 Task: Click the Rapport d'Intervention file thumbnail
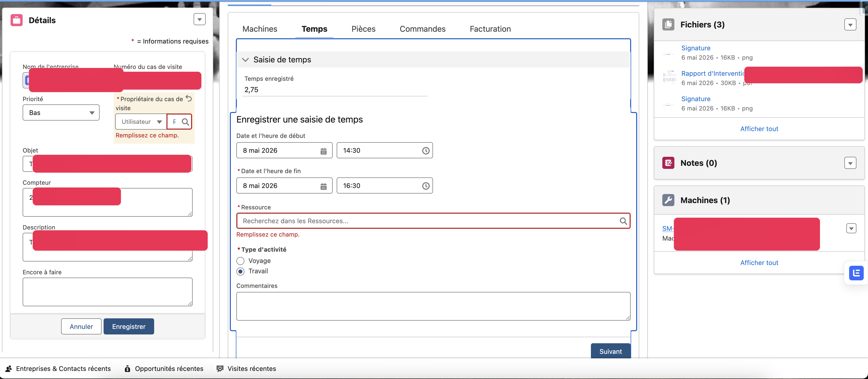(669, 78)
